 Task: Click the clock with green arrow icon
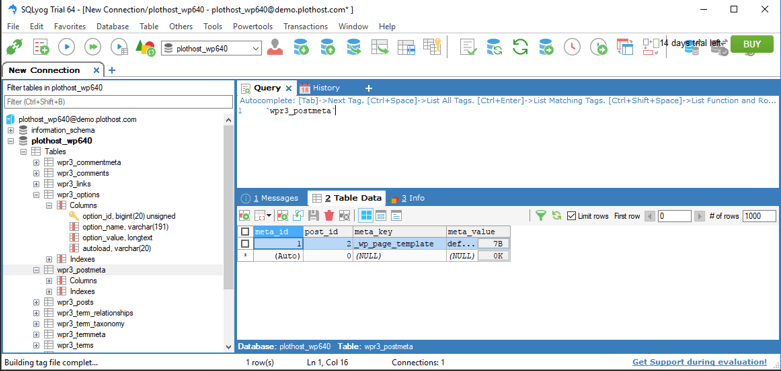coord(598,47)
